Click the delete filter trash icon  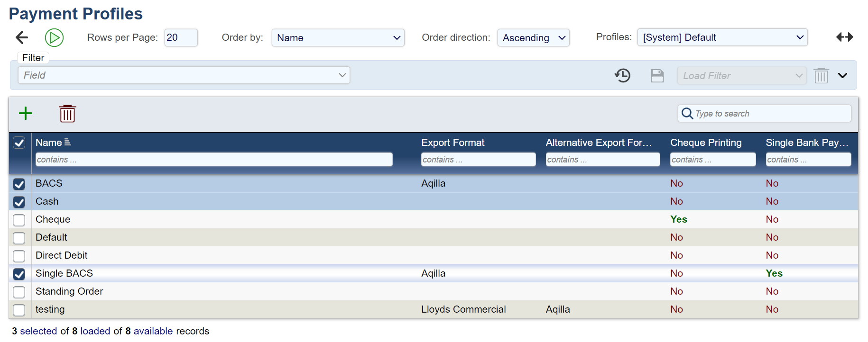821,75
